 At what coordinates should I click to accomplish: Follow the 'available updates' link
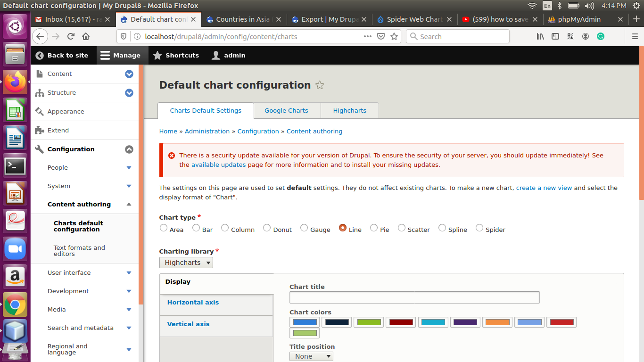(x=218, y=165)
